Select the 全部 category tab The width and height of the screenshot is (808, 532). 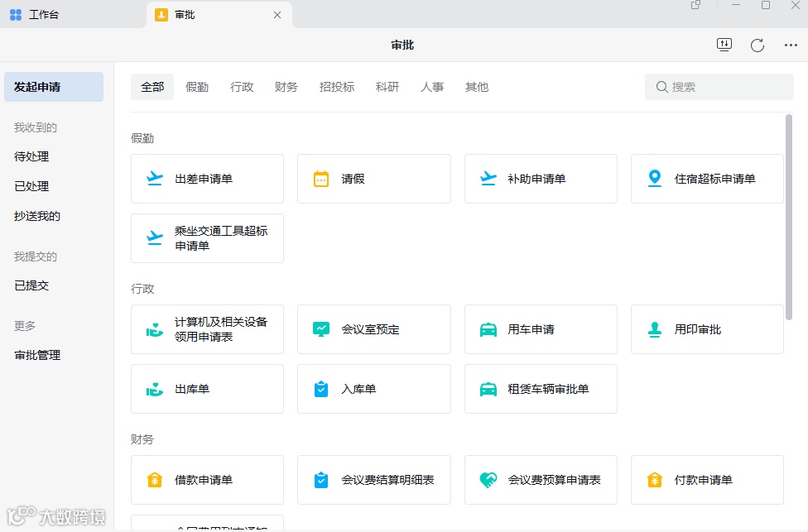tap(152, 87)
